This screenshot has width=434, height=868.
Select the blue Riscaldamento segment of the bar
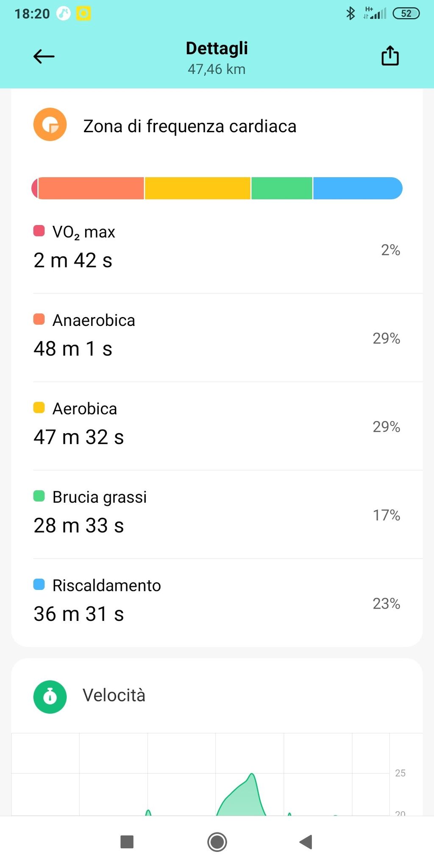tap(358, 188)
